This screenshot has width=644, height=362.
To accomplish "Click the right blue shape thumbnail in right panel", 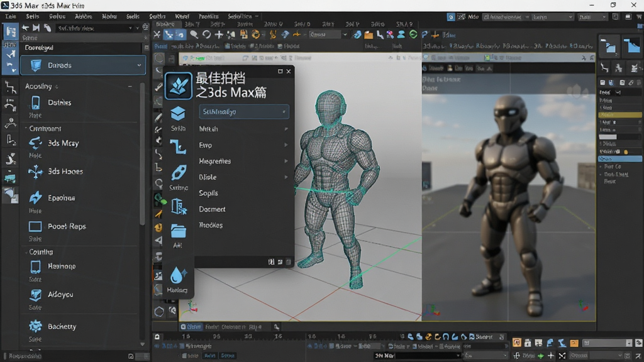I will pos(631,47).
